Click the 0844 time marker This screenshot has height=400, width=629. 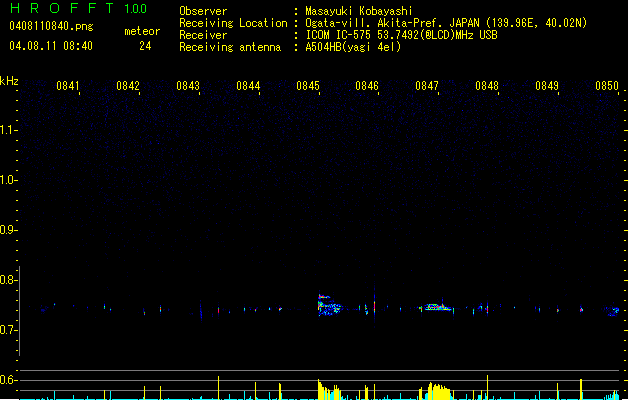[248, 86]
